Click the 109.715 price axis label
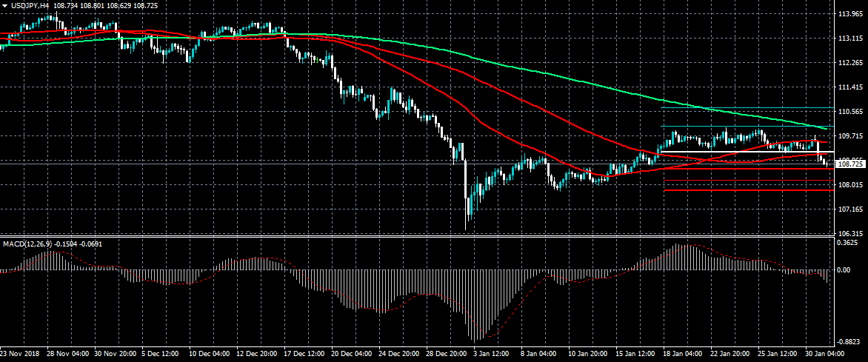Viewport: 868px width, 362px height. point(849,136)
